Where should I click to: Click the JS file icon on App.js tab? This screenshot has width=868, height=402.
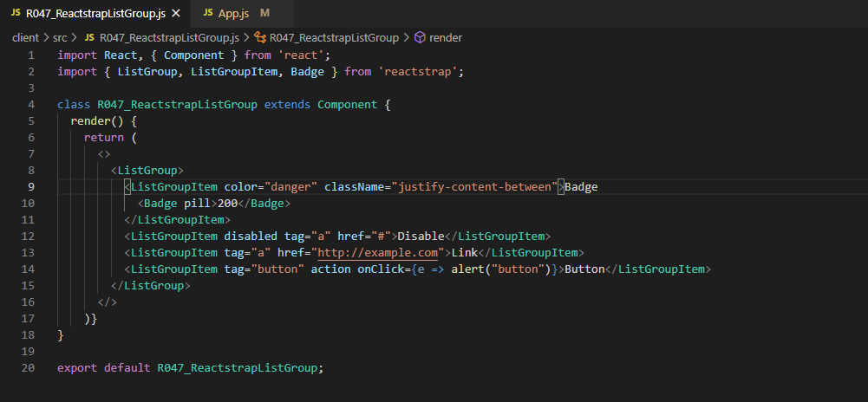(208, 13)
